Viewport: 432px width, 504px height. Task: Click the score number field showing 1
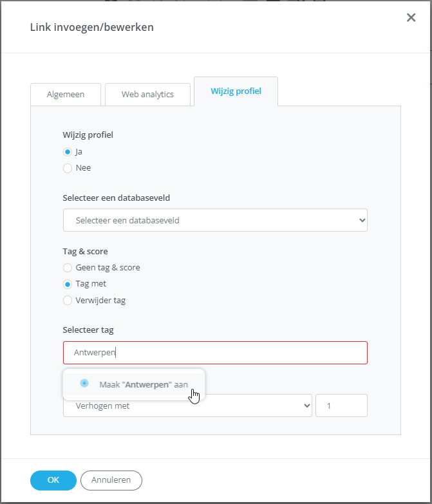[x=341, y=406]
